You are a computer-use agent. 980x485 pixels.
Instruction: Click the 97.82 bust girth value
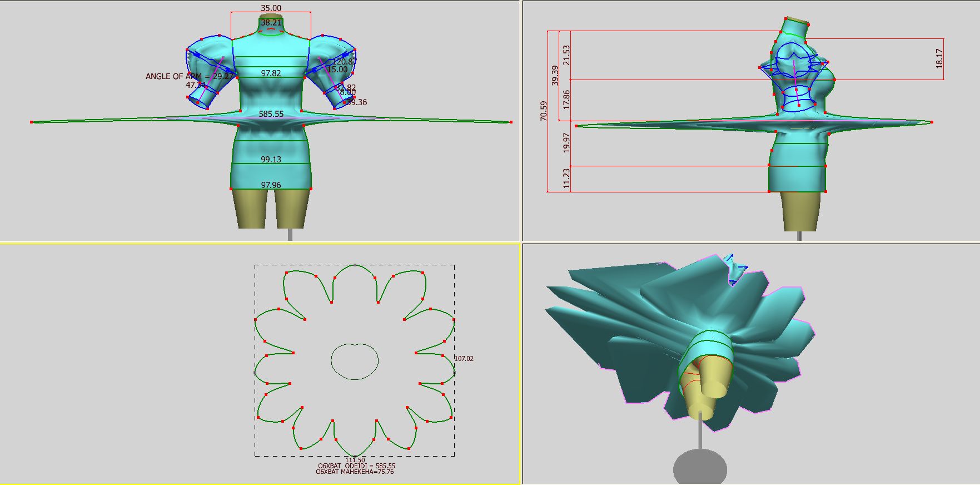click(271, 73)
